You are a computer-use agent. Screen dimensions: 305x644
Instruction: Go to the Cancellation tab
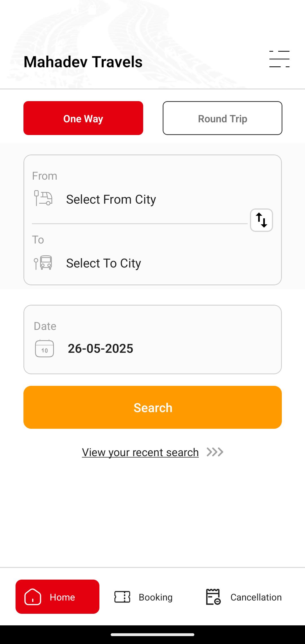[256, 597]
